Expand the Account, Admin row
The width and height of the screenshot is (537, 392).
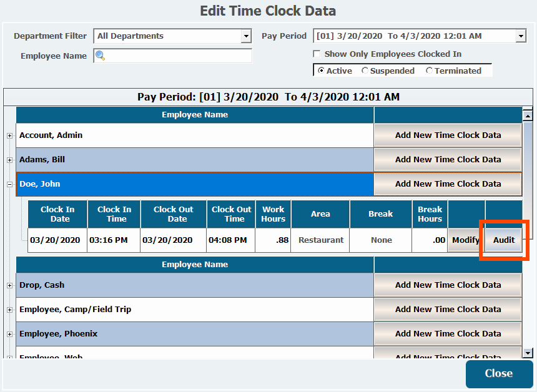pos(9,135)
